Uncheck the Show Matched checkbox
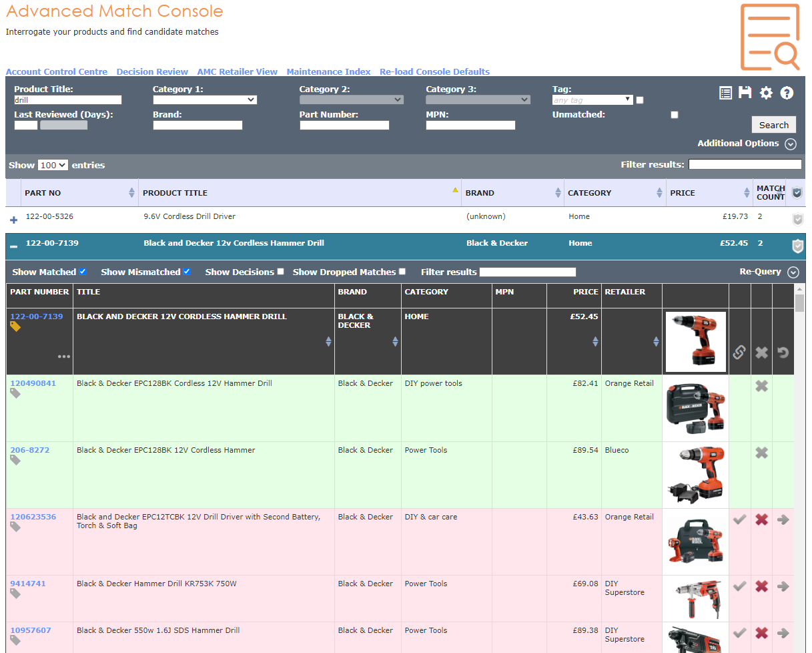Screen dimensions: 812x653 coord(83,272)
